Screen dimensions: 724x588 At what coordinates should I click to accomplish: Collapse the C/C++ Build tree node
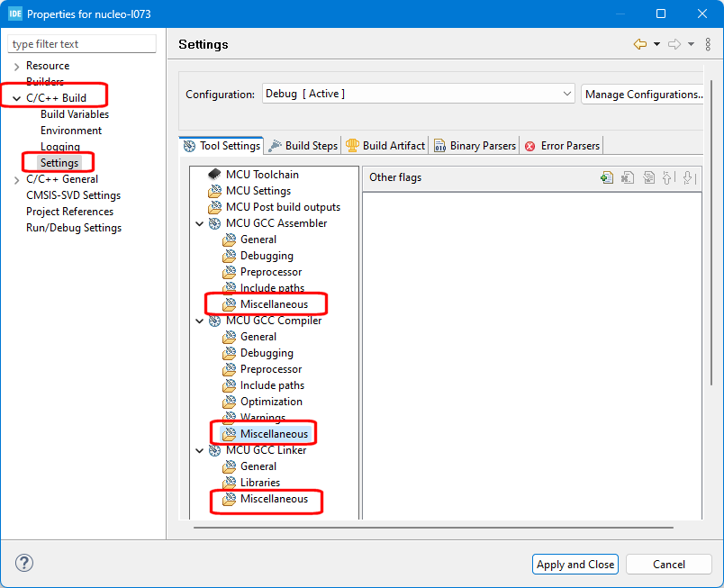pos(16,98)
